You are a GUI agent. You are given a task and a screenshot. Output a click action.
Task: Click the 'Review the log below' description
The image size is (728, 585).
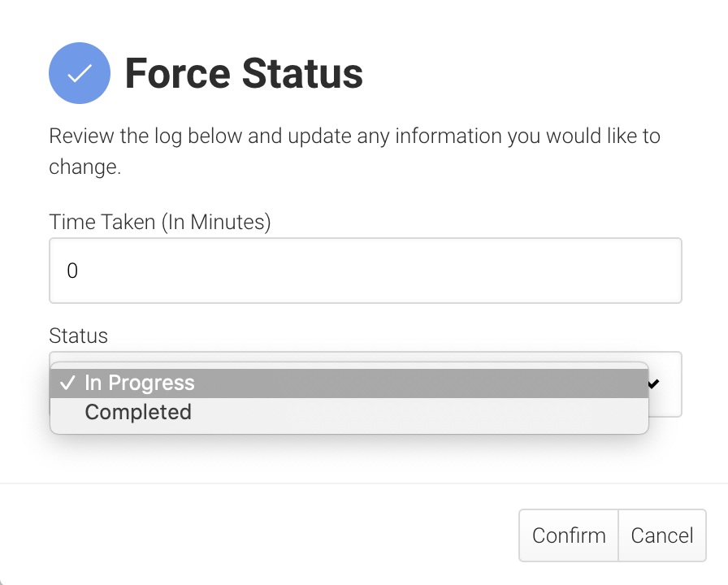point(354,136)
